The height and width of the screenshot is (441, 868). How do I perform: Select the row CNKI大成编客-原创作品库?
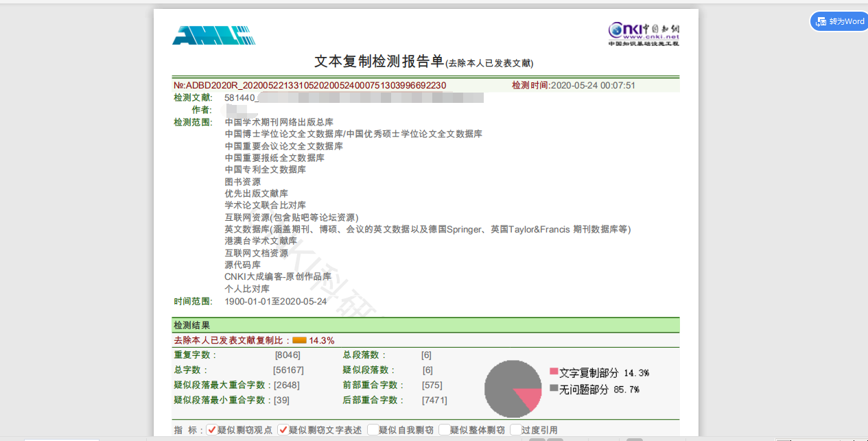[x=278, y=276]
